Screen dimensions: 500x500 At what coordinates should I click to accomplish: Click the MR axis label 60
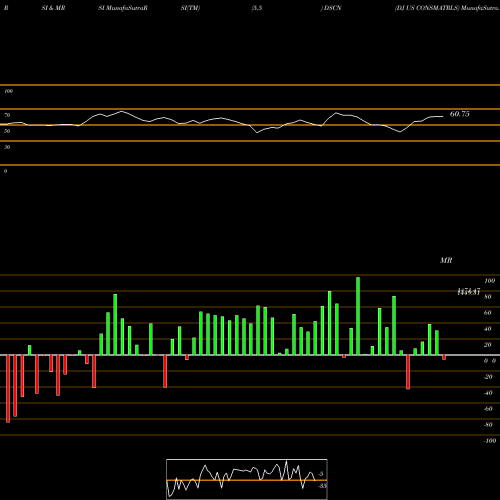point(488,313)
